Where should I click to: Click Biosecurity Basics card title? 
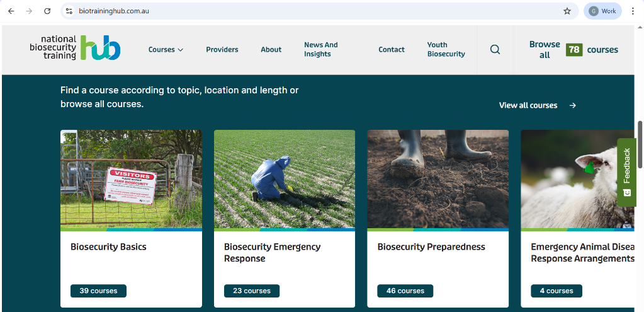(108, 246)
